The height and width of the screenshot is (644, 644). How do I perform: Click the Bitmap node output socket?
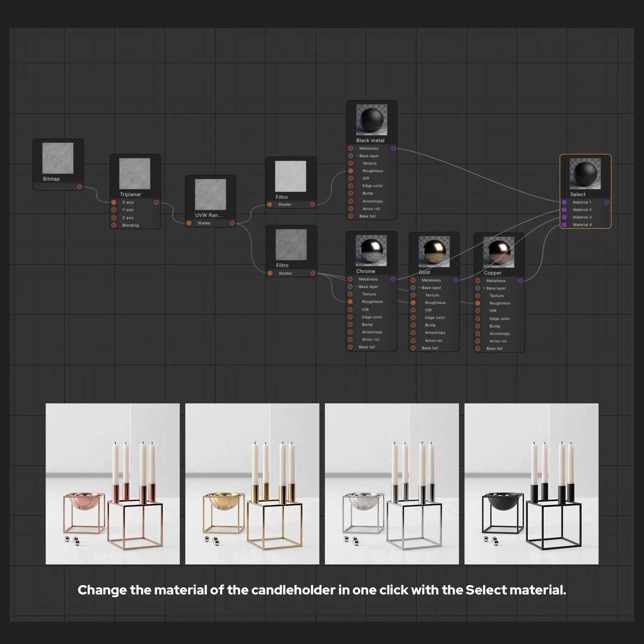(x=79, y=187)
